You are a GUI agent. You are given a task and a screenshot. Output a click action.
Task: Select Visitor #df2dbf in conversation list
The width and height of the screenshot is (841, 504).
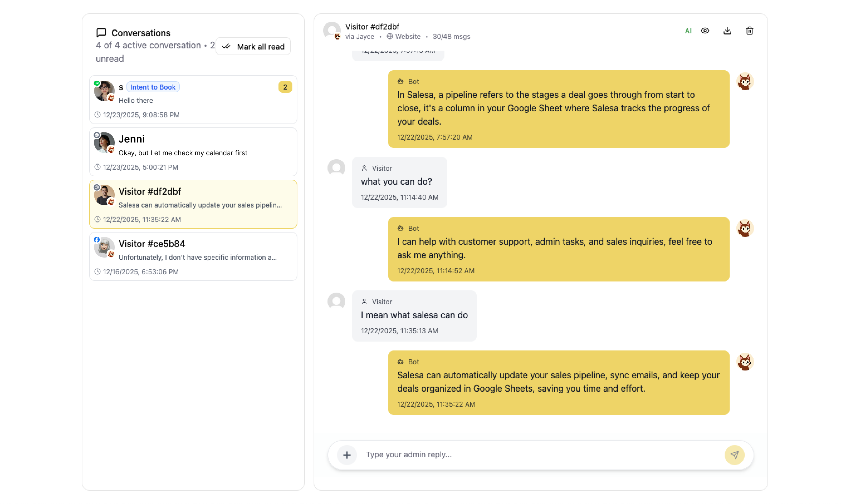coord(193,204)
